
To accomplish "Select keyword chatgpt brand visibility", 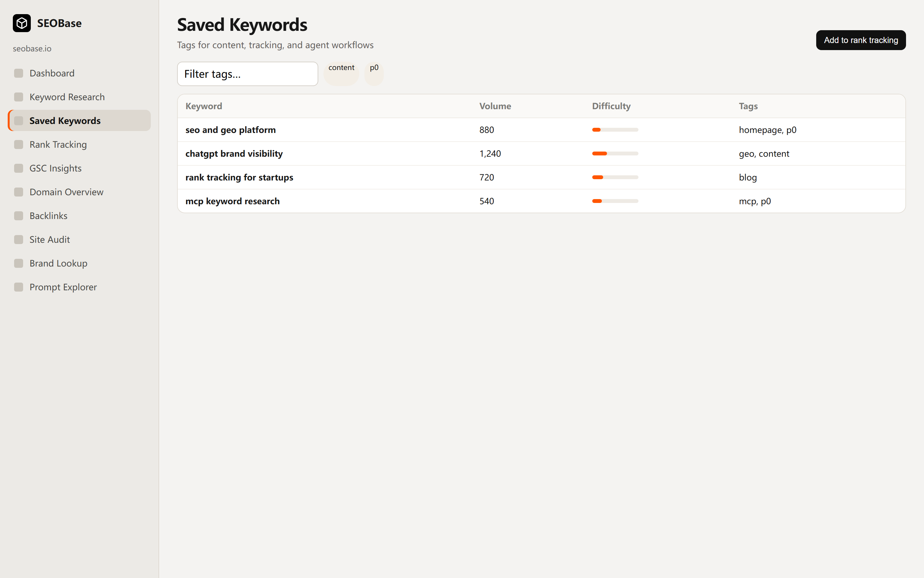I will pos(234,153).
